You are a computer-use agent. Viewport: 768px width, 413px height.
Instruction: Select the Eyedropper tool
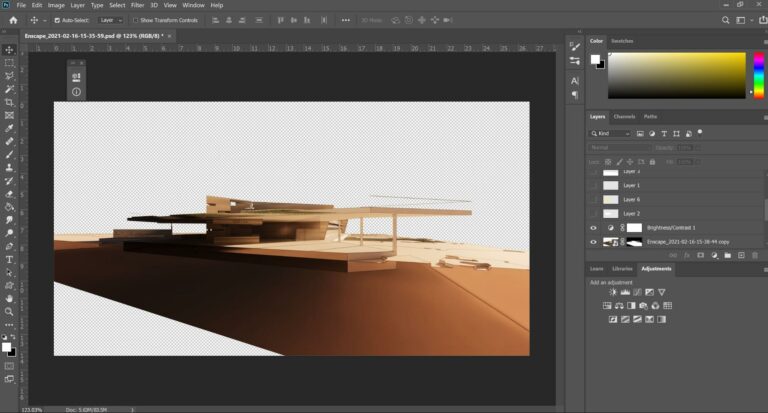point(9,128)
